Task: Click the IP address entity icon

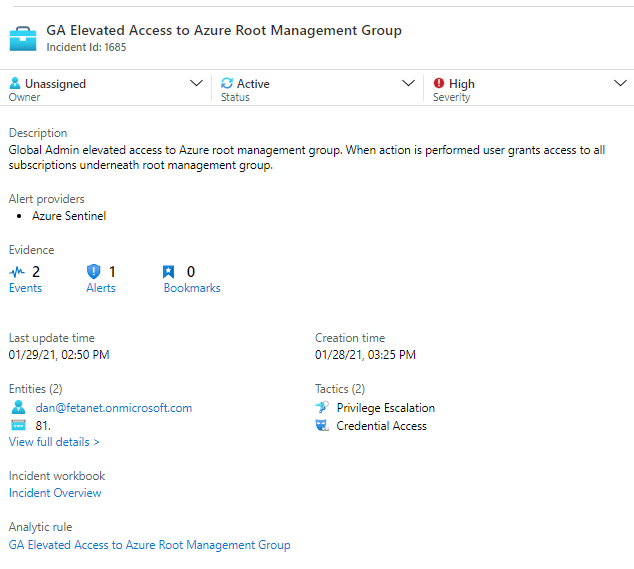Action: (x=17, y=425)
